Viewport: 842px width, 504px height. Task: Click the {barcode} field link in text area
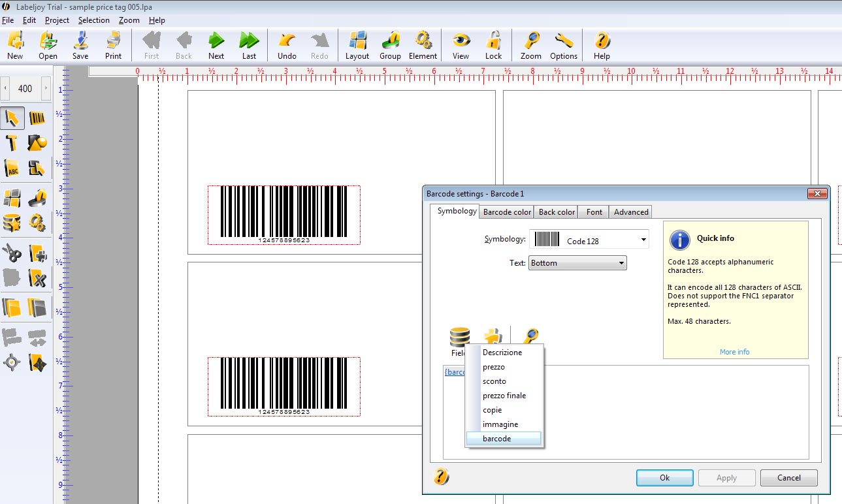pyautogui.click(x=455, y=372)
